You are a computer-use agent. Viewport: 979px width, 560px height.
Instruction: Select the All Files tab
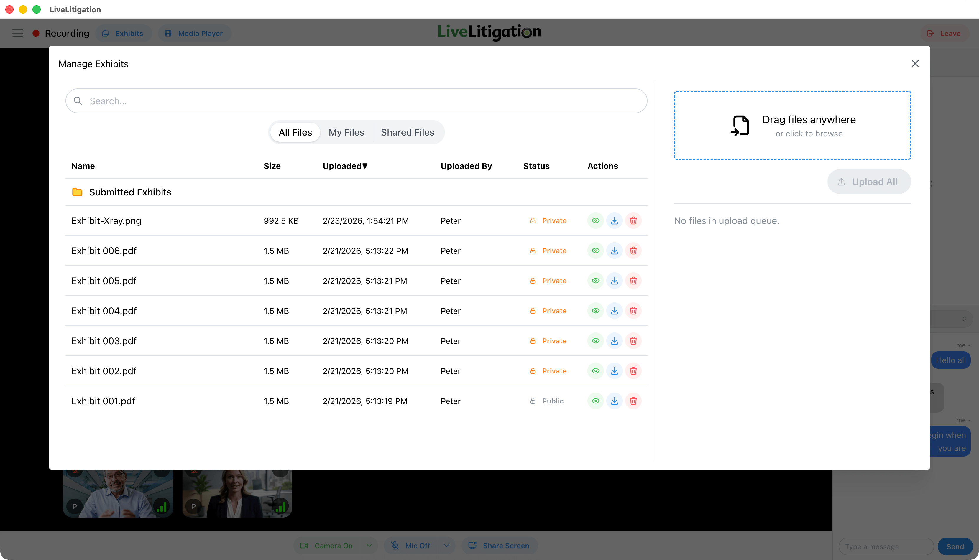point(295,132)
